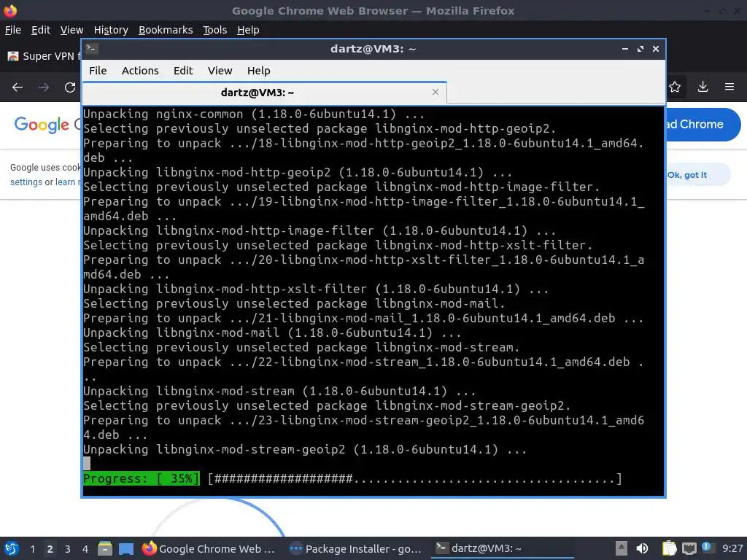Open the network status tray icon
Image resolution: width=747 pixels, height=560 pixels.
pos(689,548)
